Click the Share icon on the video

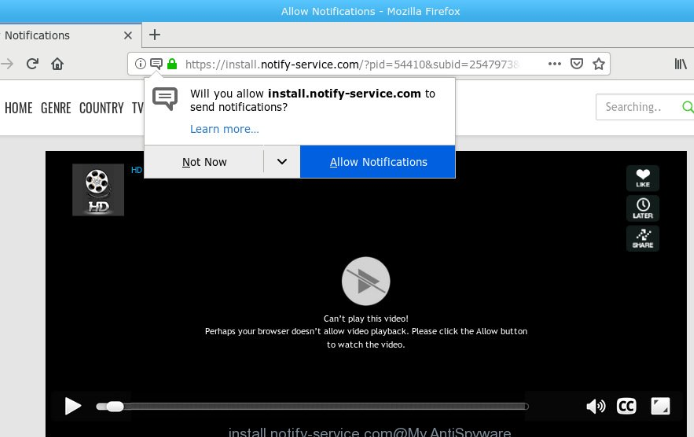tap(642, 239)
